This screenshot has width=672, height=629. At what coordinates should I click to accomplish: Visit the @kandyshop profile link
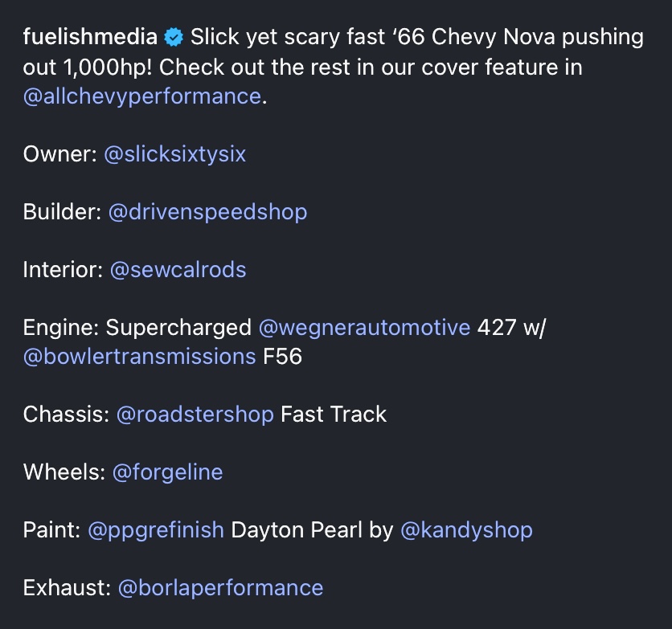466,530
